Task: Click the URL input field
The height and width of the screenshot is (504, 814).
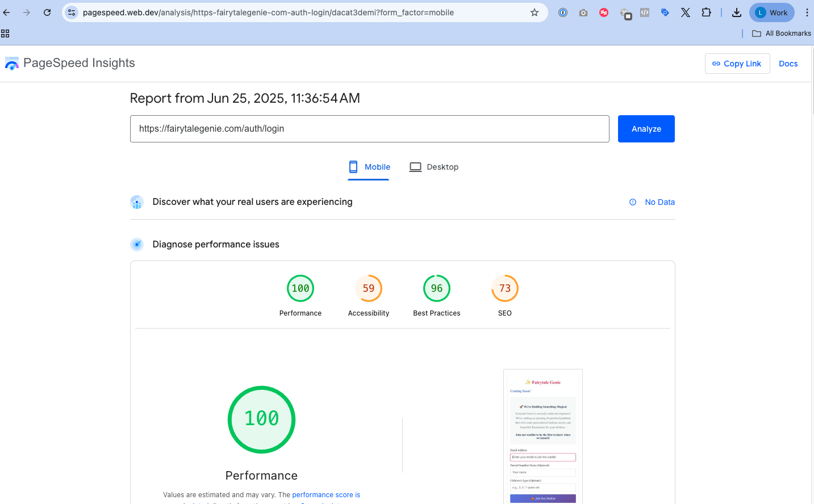Action: coord(370,129)
